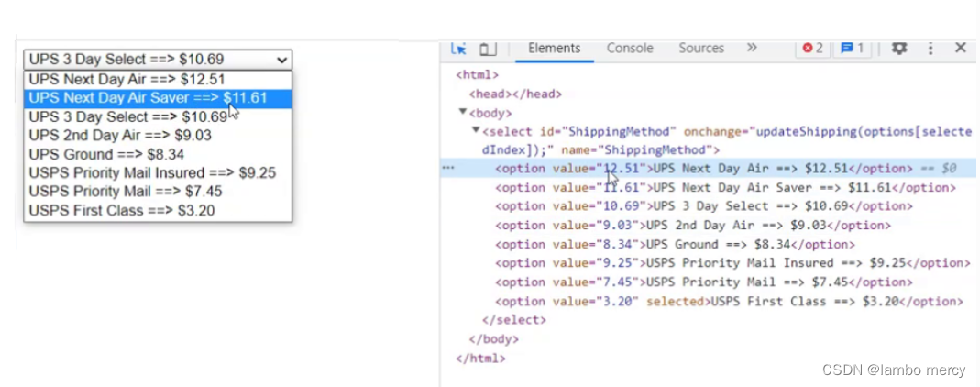Screen dimensions: 980x387
Task: Choose UPS 3 Day Select option in list
Action: click(158, 116)
